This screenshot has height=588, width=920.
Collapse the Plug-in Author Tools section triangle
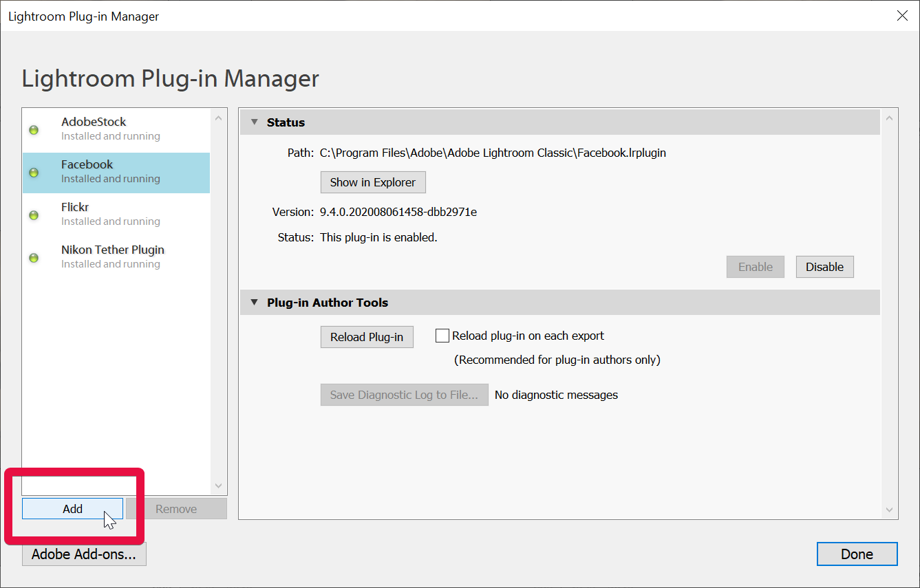[x=254, y=303]
